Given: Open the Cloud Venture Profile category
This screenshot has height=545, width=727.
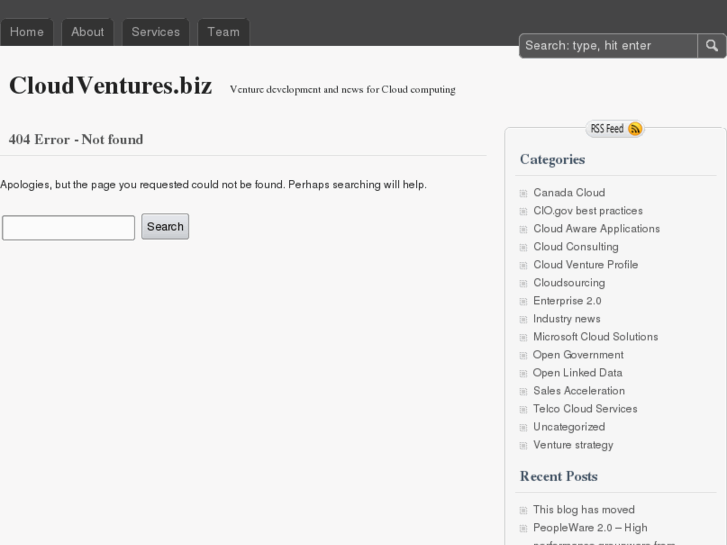Looking at the screenshot, I should (585, 265).
